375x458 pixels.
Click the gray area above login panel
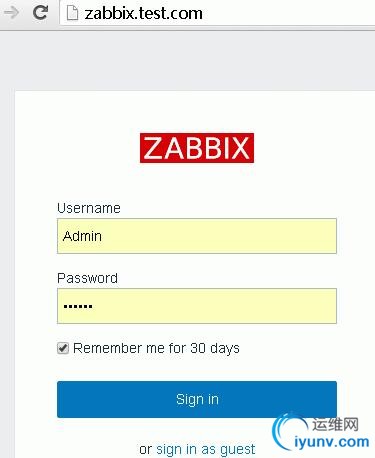pyautogui.click(x=187, y=60)
